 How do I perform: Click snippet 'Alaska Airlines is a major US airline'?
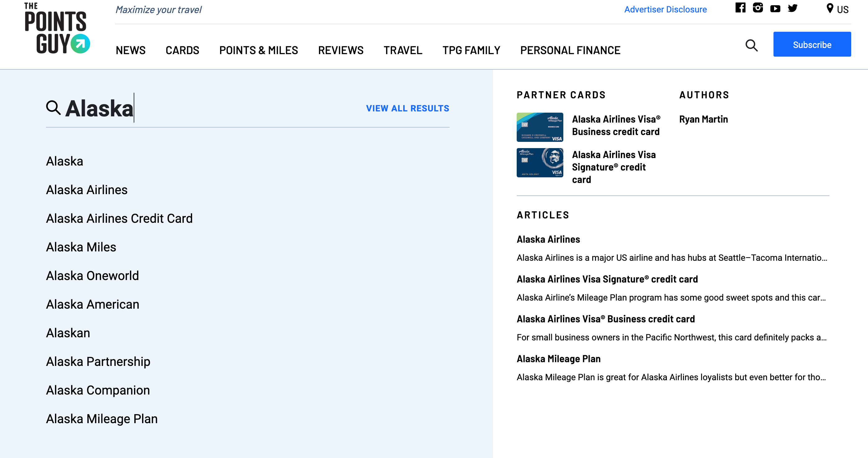pyautogui.click(x=672, y=258)
